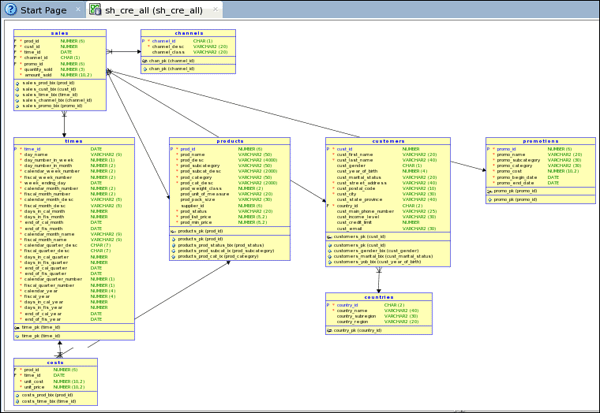Switch to the Start Page tab
600x413 pixels.
coord(43,9)
